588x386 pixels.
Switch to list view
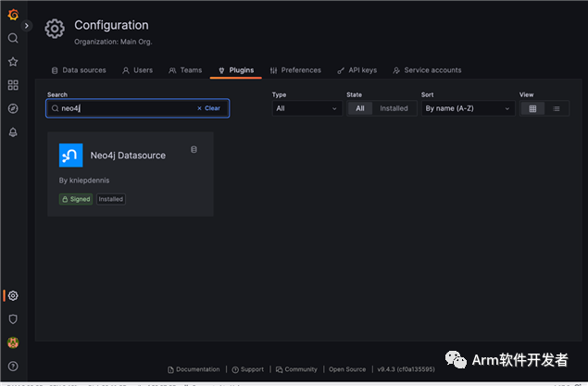557,108
